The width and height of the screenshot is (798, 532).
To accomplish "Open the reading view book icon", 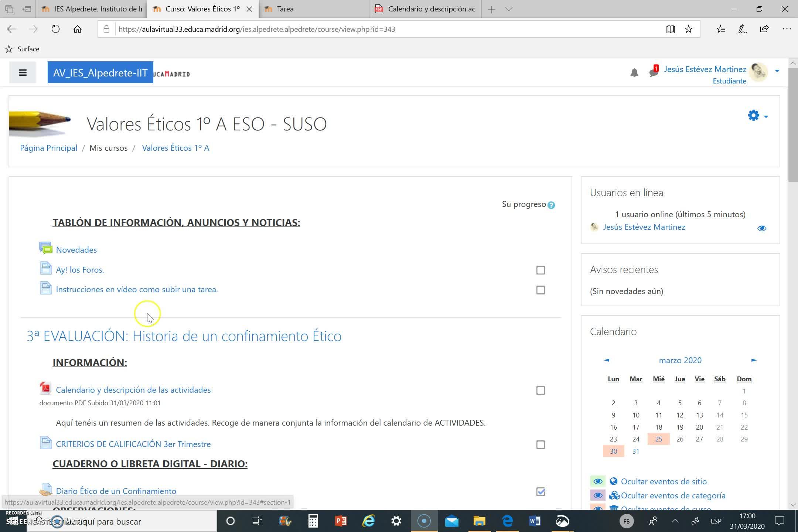I will click(x=671, y=29).
